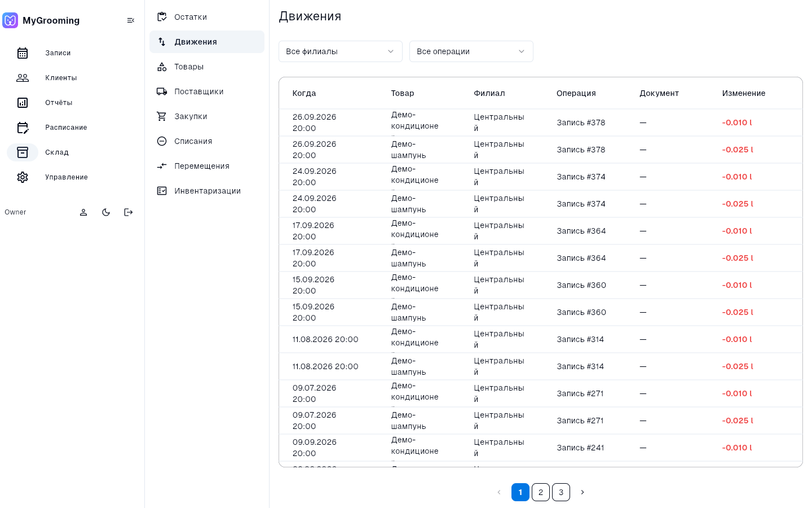Image resolution: width=812 pixels, height=508 pixels.
Task: Click the previous page arrow
Action: (499, 492)
